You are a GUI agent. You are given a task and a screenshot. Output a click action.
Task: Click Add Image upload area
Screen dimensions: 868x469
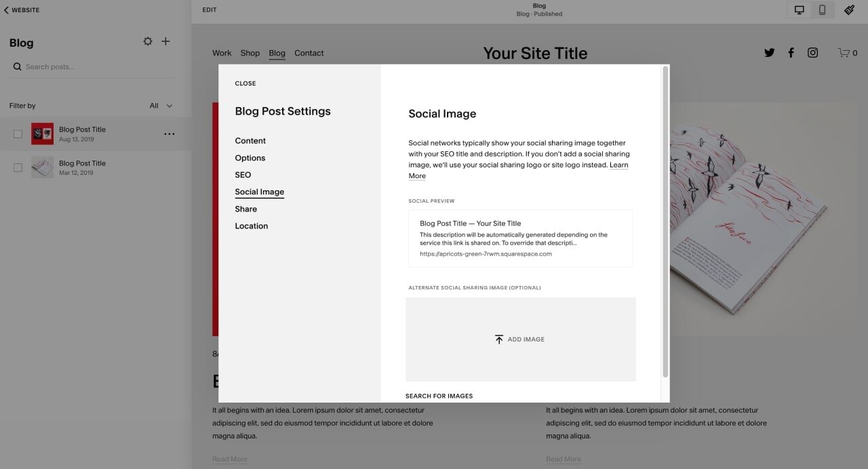point(521,339)
